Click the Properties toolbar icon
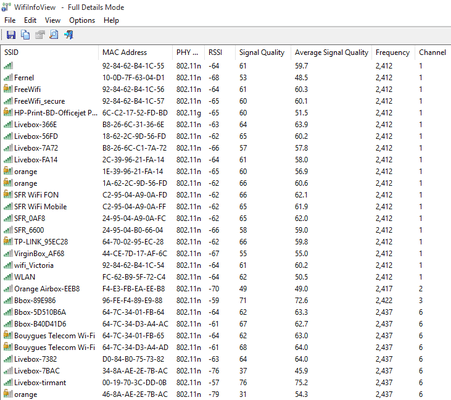Screen dimensions: 451x400 (x=40, y=35)
